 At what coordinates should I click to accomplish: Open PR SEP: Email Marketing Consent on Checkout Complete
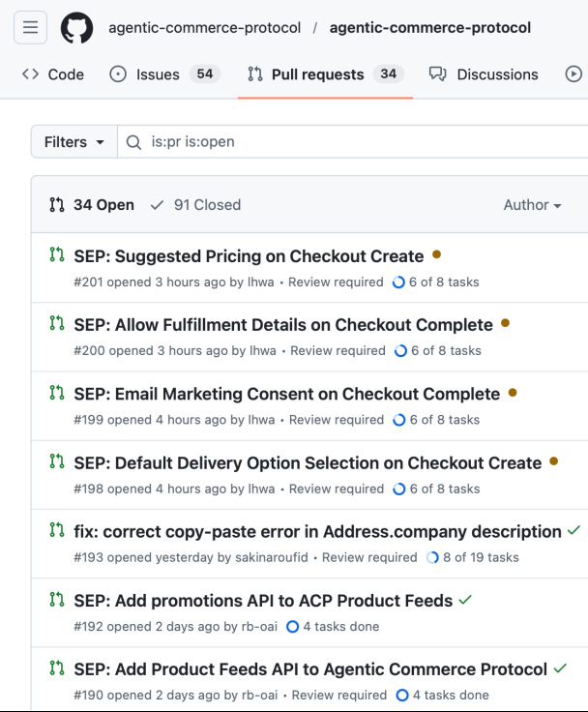click(287, 394)
